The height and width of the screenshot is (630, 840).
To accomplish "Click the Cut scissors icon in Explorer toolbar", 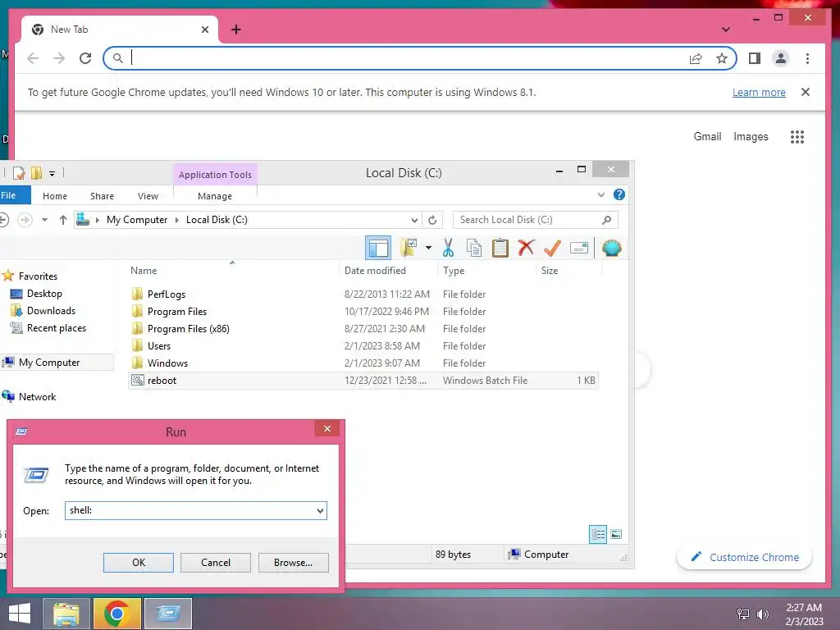I will tap(448, 248).
